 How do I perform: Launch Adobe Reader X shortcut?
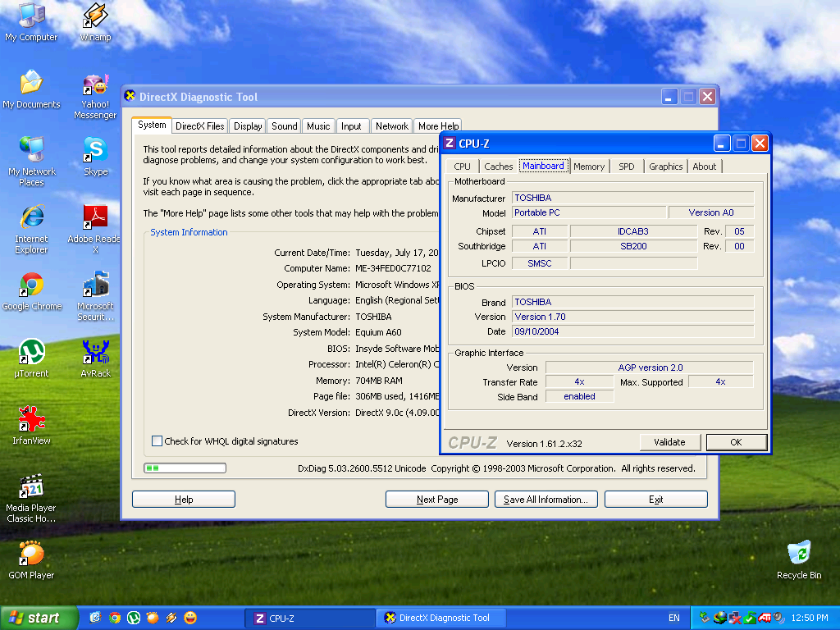[95, 229]
